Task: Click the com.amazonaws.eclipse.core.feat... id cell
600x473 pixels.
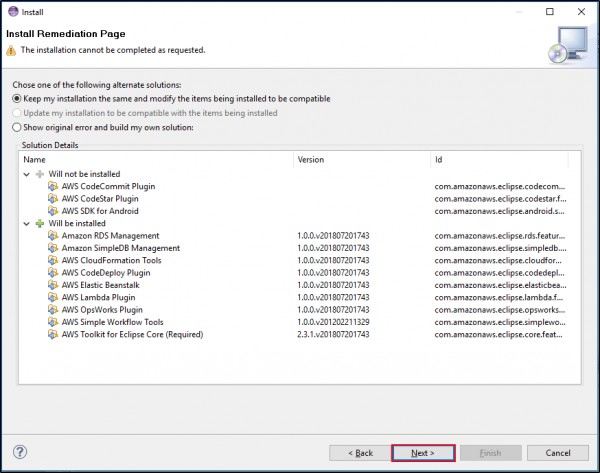Action: (499, 334)
